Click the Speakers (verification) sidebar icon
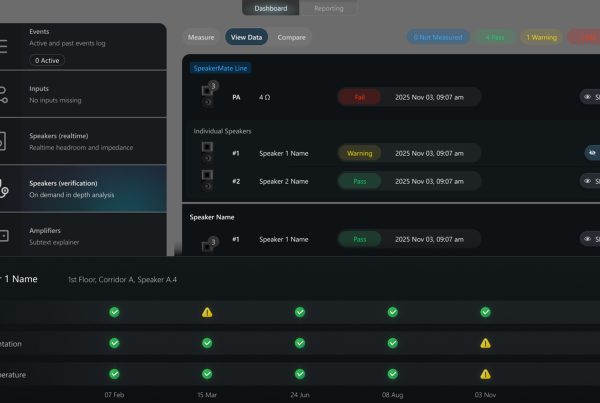The width and height of the screenshot is (600, 403). coord(4,188)
